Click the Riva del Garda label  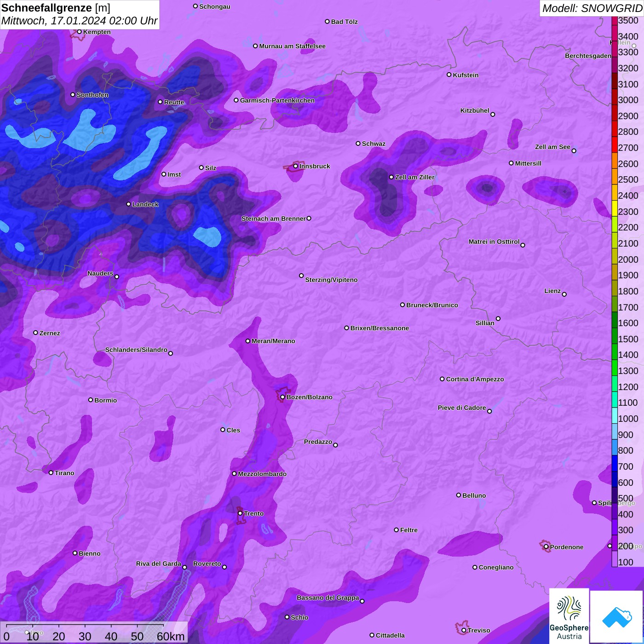158,563
